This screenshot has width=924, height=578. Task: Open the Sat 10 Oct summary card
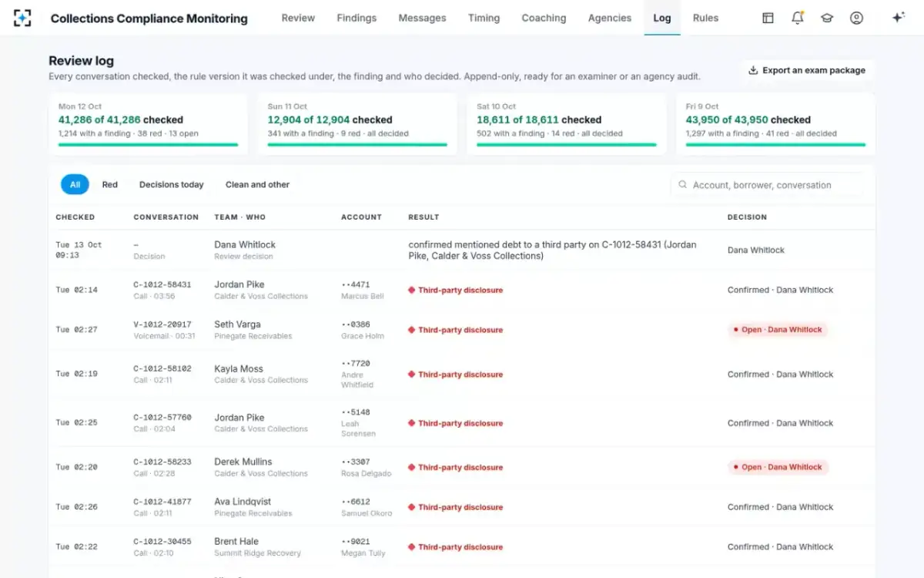567,125
